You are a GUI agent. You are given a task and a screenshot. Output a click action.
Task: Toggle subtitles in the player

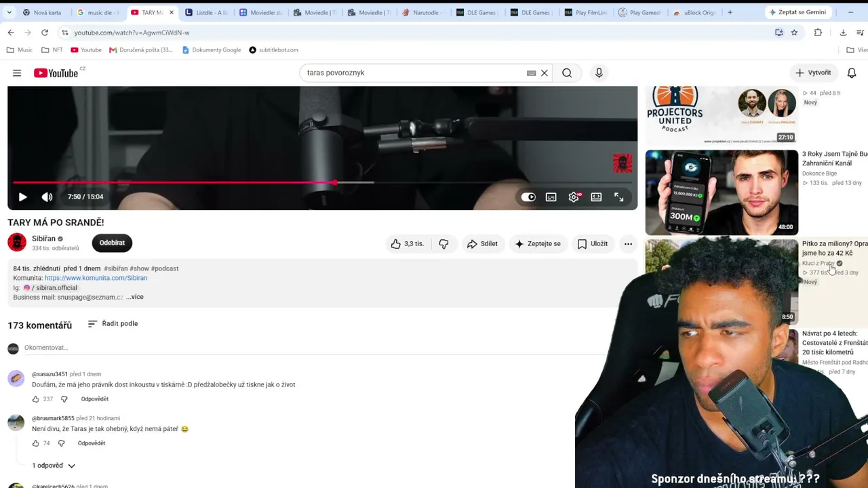[551, 197]
